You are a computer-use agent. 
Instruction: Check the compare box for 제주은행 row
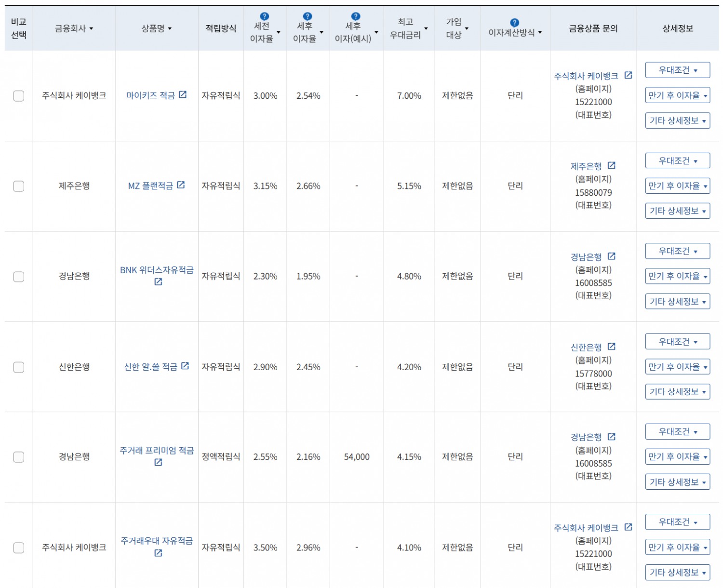pos(19,186)
